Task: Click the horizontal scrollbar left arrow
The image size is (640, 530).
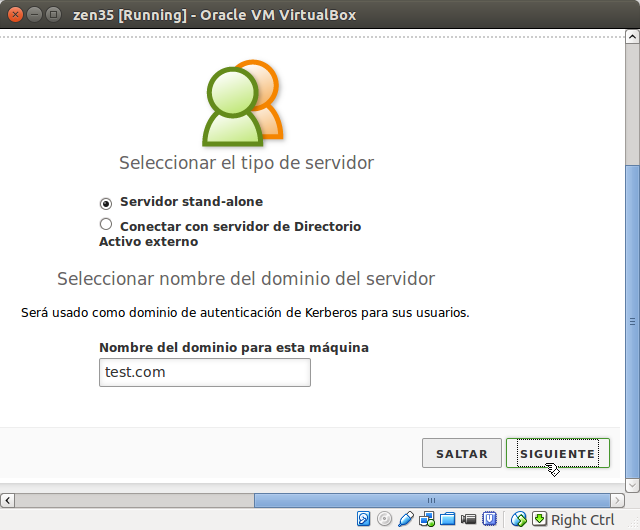Action: tap(7, 500)
